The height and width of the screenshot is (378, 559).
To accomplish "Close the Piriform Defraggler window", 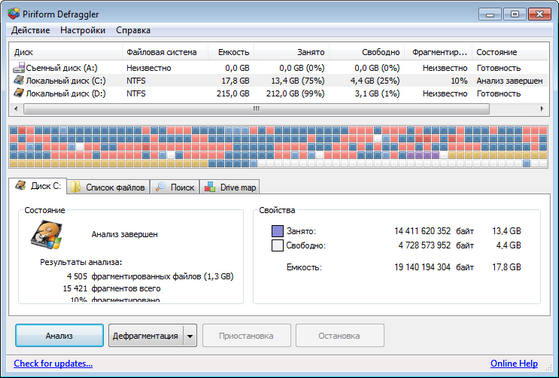I will (540, 14).
